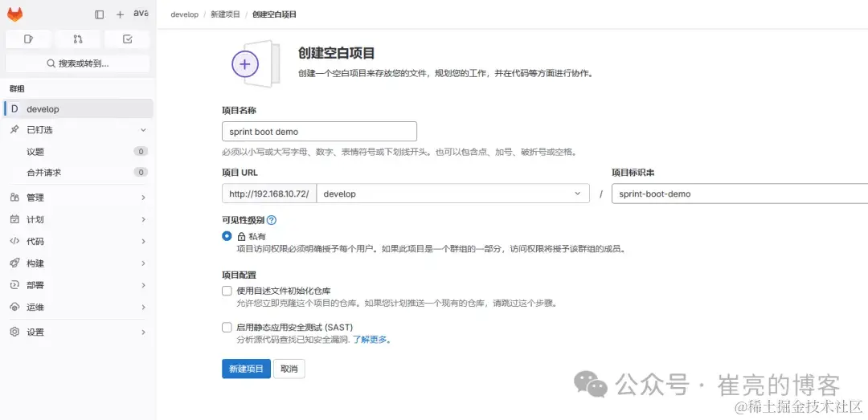Viewport: 868px width, 420px height.
Task: Open the to-do list icon shortcut
Action: coord(127,39)
